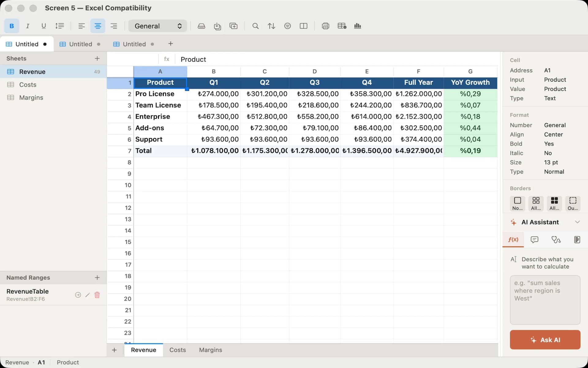Collapse the AI Assistant section chevron
588x368 pixels.
click(x=577, y=222)
